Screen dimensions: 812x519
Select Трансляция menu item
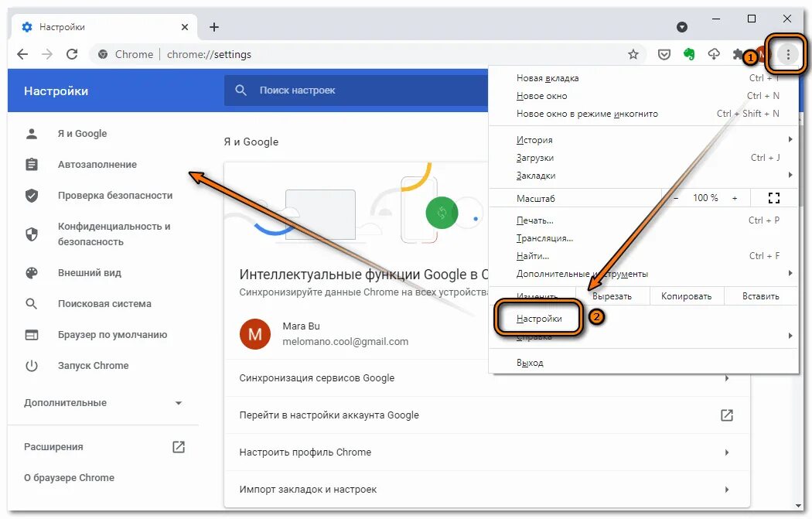coord(643,238)
